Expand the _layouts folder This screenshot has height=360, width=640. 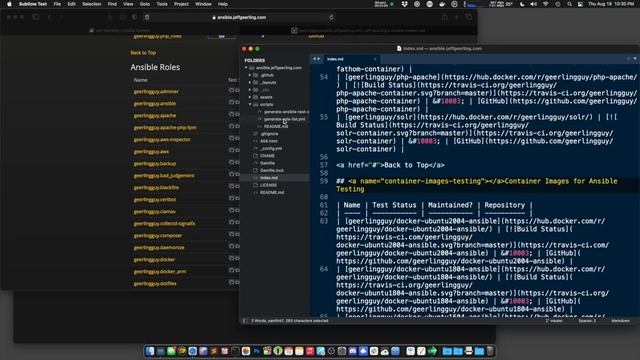250,82
